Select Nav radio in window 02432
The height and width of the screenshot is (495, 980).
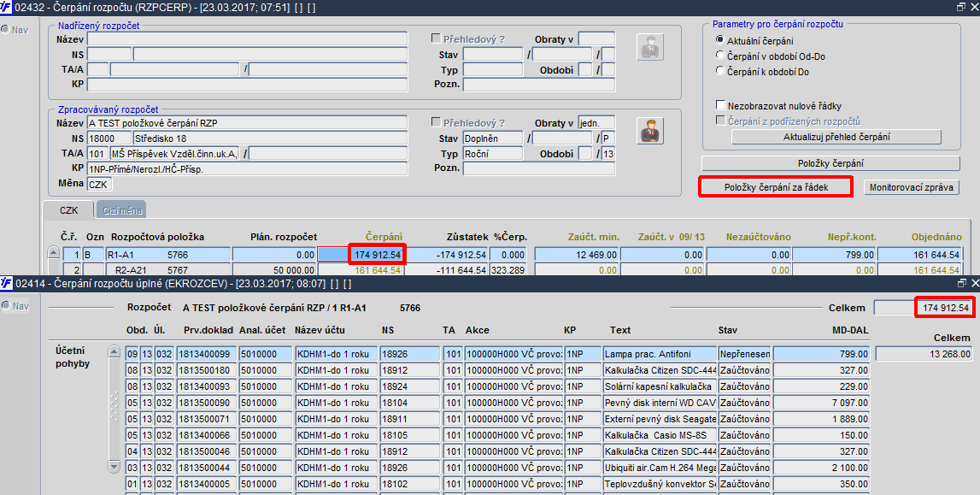[x=5, y=29]
